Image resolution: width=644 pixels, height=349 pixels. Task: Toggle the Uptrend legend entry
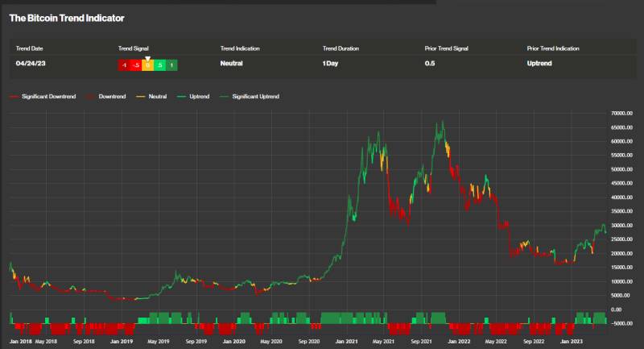click(x=193, y=97)
